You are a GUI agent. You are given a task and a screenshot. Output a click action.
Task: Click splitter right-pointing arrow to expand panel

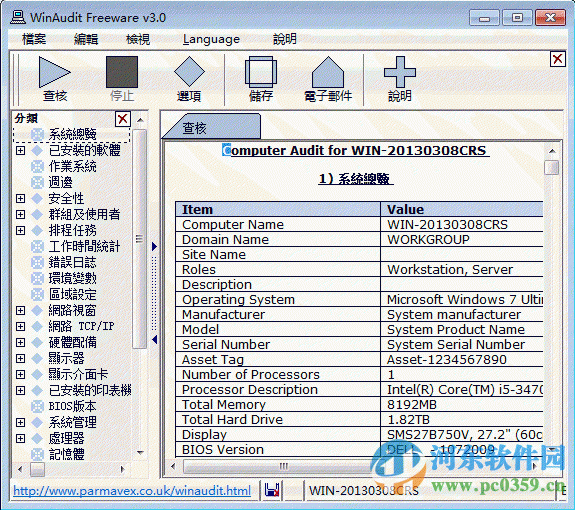[x=154, y=246]
